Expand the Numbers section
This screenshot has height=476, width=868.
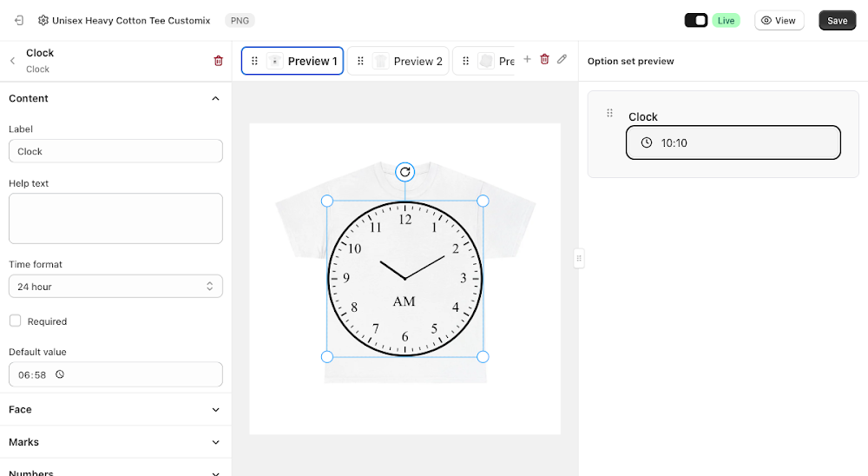215,473
